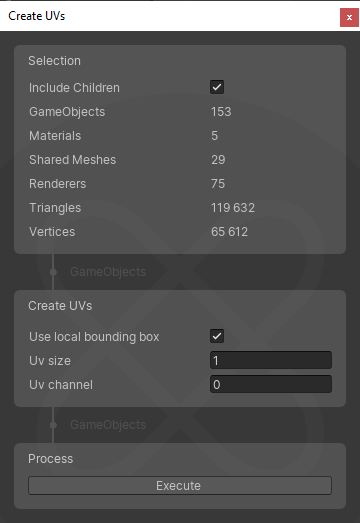Close the Create UVs window
360x523 pixels.
point(349,17)
